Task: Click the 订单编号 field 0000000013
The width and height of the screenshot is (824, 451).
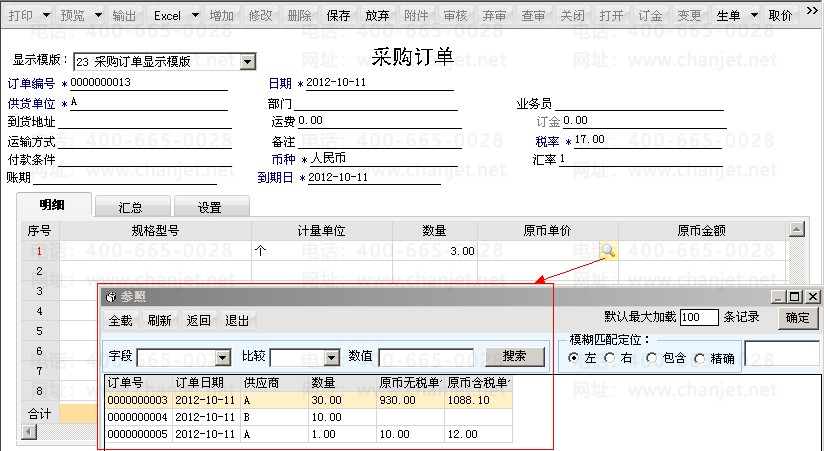Action: tap(148, 83)
